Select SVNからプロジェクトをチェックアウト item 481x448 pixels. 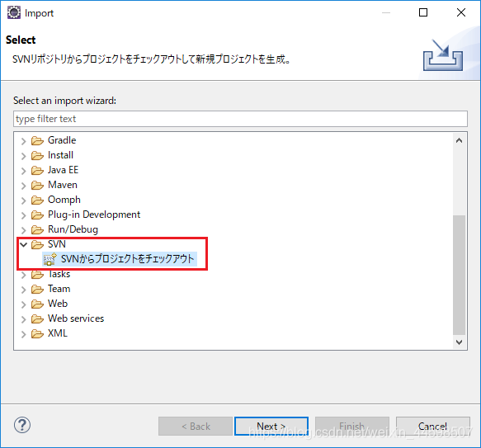coord(120,259)
